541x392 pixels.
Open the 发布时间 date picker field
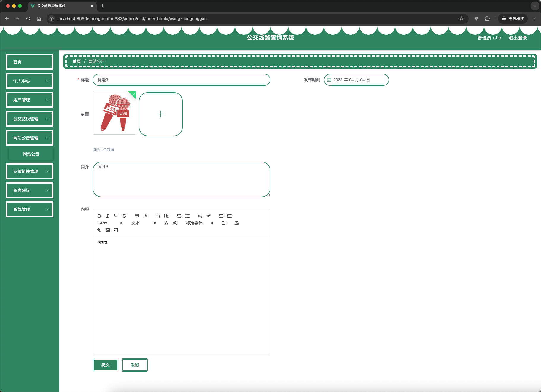pos(357,80)
